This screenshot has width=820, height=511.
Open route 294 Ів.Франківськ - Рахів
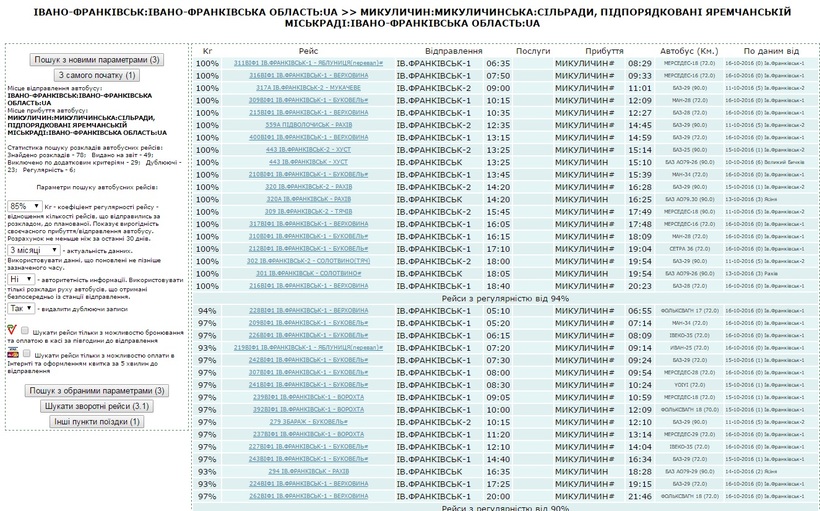308,472
